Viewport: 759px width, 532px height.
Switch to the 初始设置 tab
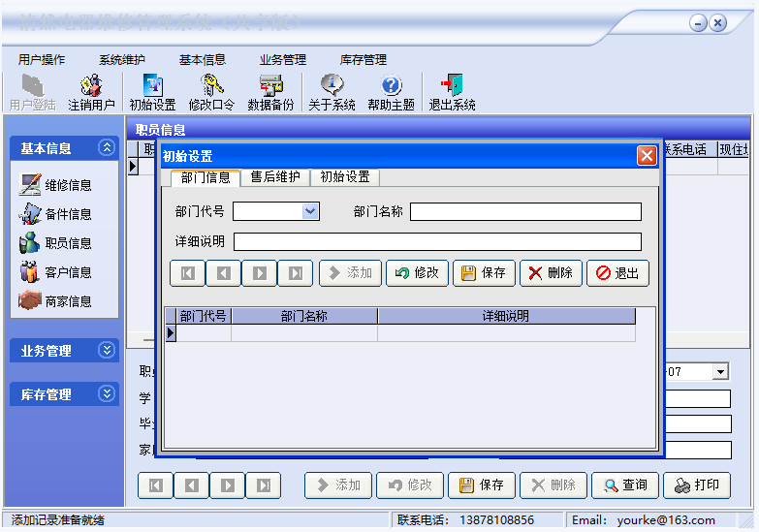(345, 177)
